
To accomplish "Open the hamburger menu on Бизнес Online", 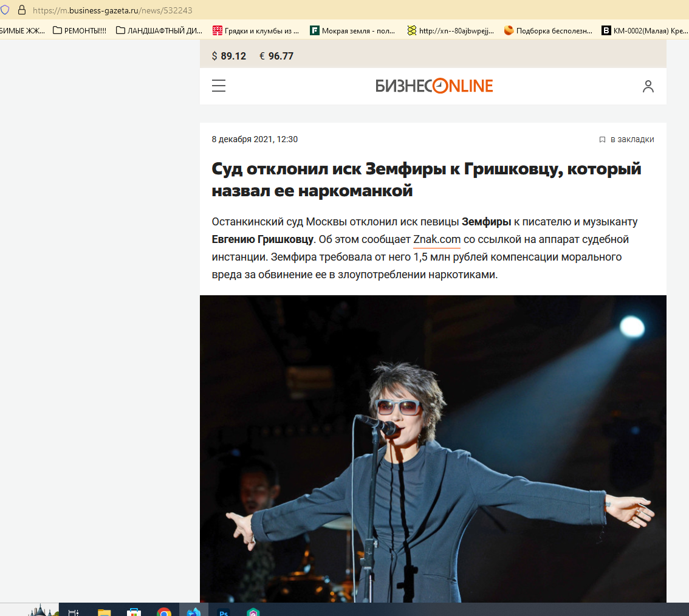I will [218, 86].
